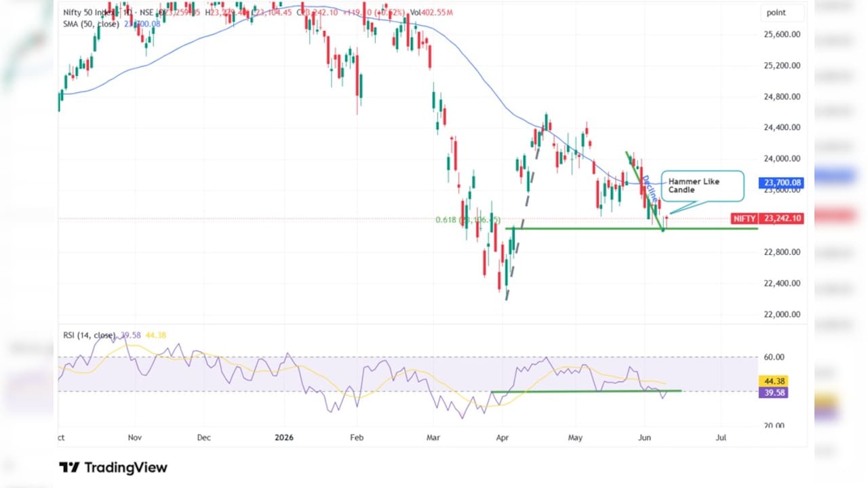Click the Feb time axis label
The height and width of the screenshot is (488, 868).
pos(357,437)
